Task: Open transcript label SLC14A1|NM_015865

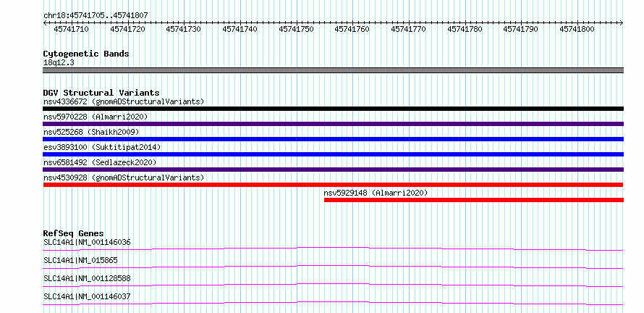Action: (80, 261)
